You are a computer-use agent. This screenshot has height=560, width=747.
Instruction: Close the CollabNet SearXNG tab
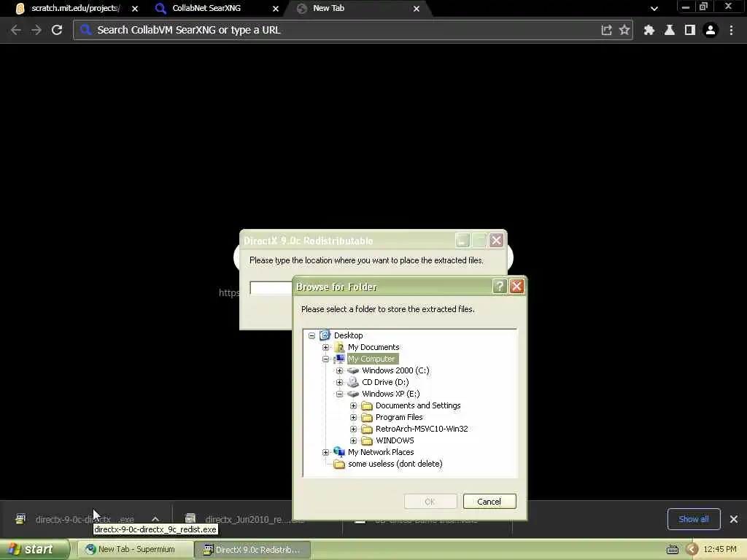275,9
